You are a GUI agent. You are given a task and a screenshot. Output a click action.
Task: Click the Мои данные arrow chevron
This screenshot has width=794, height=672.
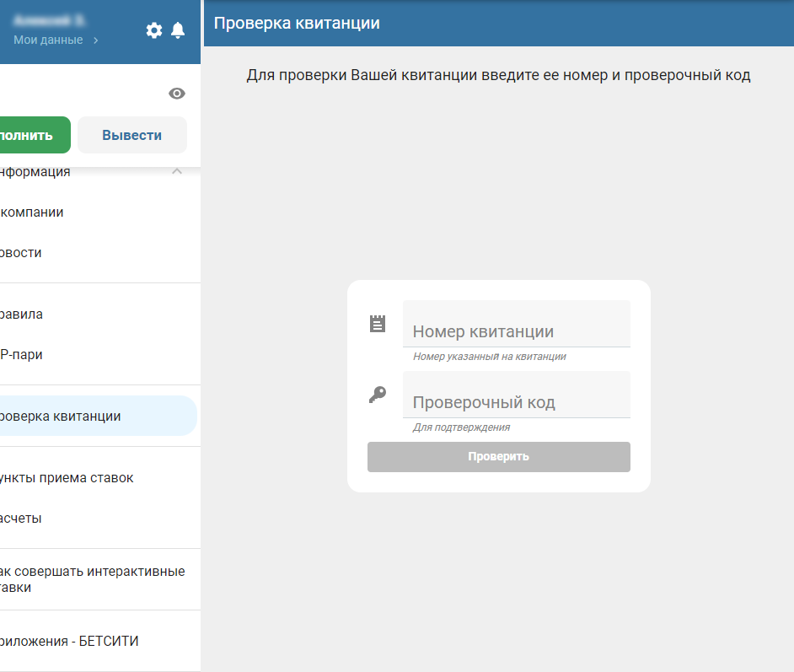point(96,40)
